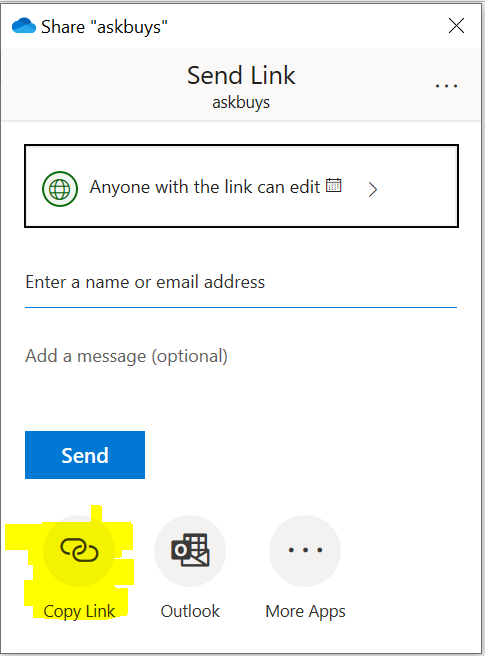The image size is (485, 656).
Task: Select the "Copy Link" text label
Action: tap(79, 612)
